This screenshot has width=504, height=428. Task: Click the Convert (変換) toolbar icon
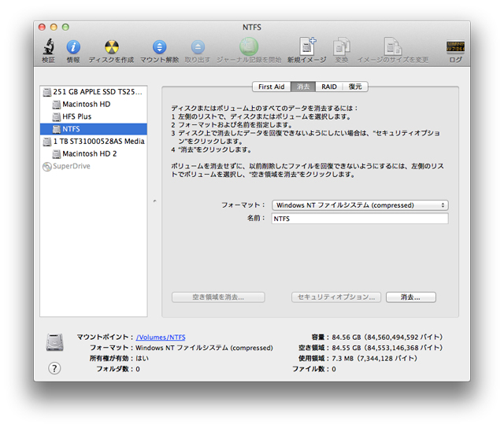pos(341,47)
